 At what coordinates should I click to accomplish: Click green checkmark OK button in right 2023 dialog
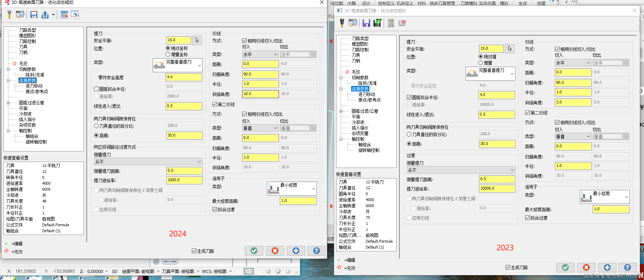coord(565,267)
